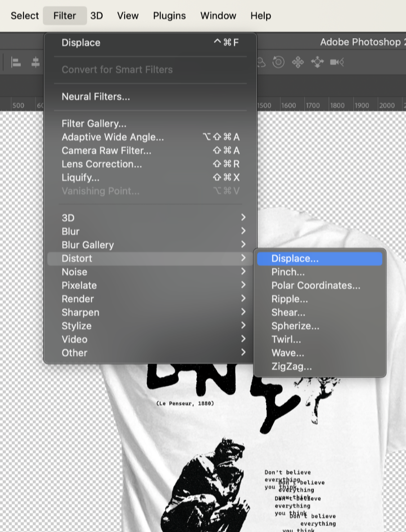Choose Lens Correction...

pos(150,164)
